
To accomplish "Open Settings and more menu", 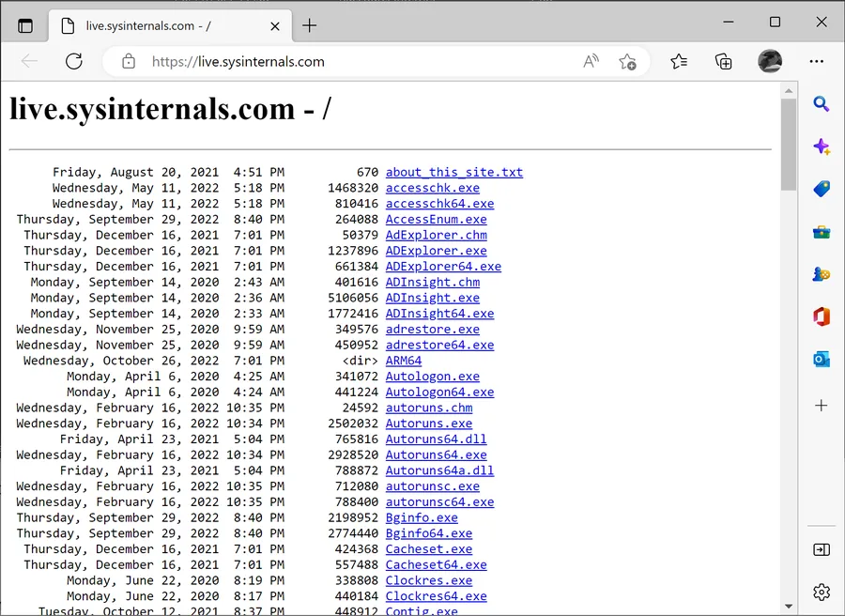I will pos(817,61).
